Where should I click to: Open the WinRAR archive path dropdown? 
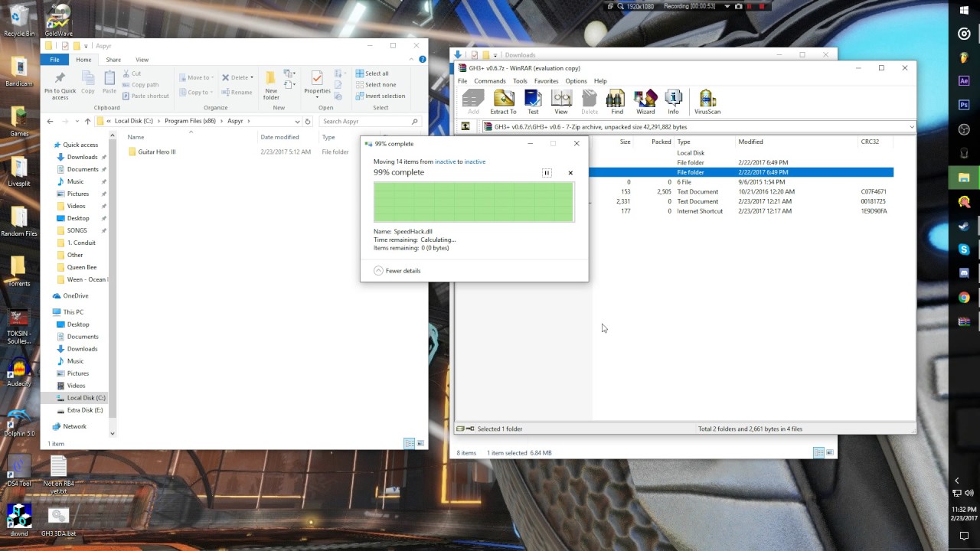911,127
